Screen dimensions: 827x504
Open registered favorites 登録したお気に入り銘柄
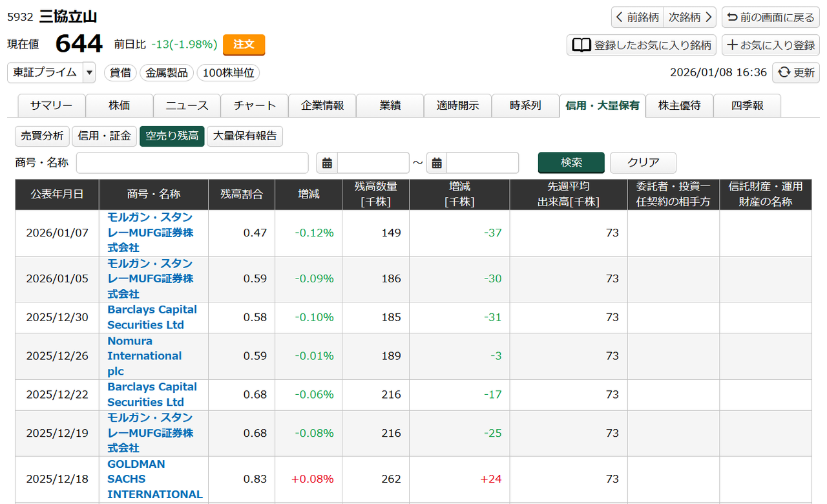click(x=642, y=45)
